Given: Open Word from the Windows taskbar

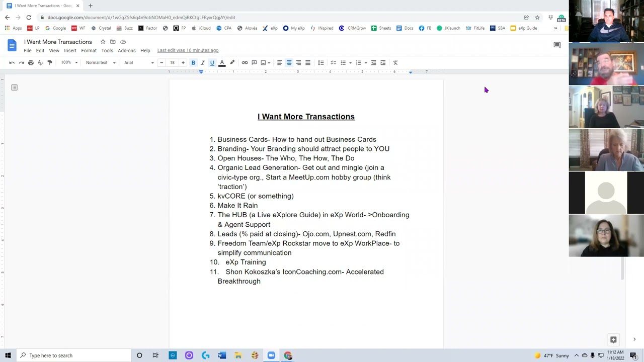Looking at the screenshot, I should (x=222, y=355).
